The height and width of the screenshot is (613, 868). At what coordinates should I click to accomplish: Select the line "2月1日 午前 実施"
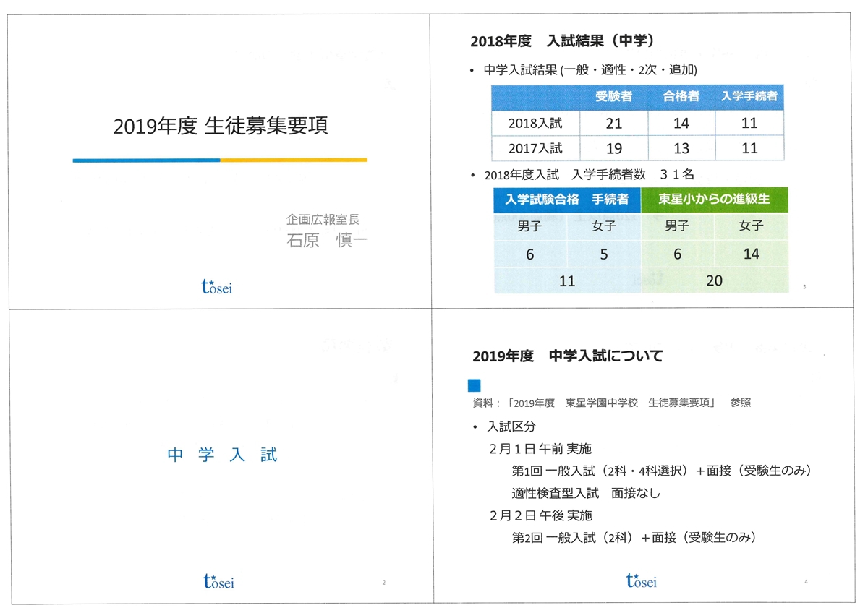[540, 448]
